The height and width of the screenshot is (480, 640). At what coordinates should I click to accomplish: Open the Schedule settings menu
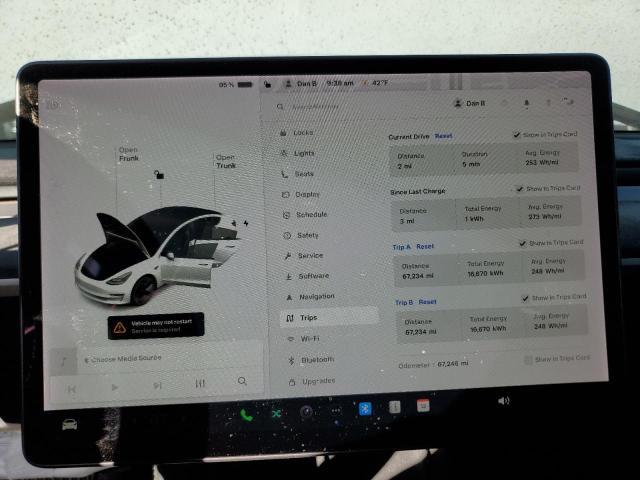(x=305, y=214)
